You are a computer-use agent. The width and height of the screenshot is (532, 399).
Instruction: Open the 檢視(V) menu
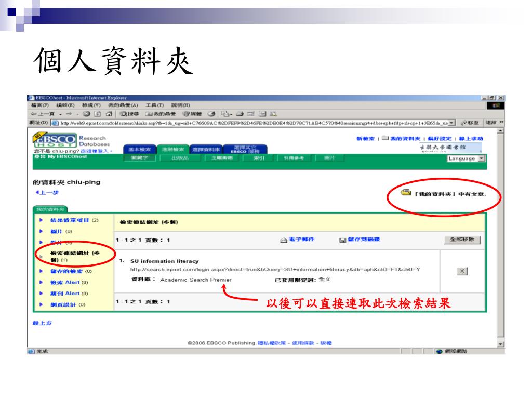[91, 105]
